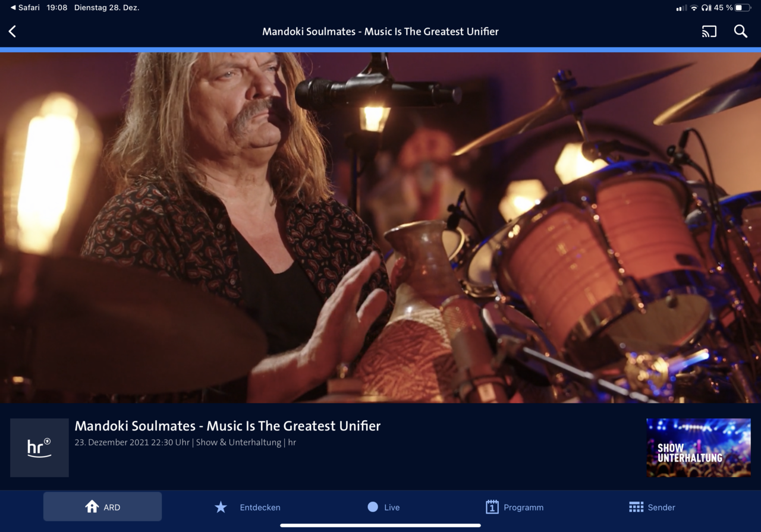Tap the Wi-Fi icon in the status bar
Viewport: 761px width, 532px height.
[693, 8]
